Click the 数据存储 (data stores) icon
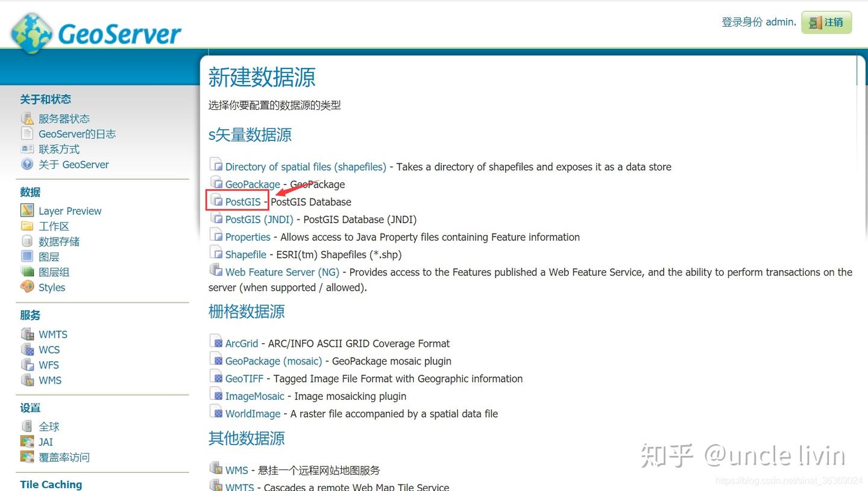Viewport: 868px width, 491px height. (27, 241)
